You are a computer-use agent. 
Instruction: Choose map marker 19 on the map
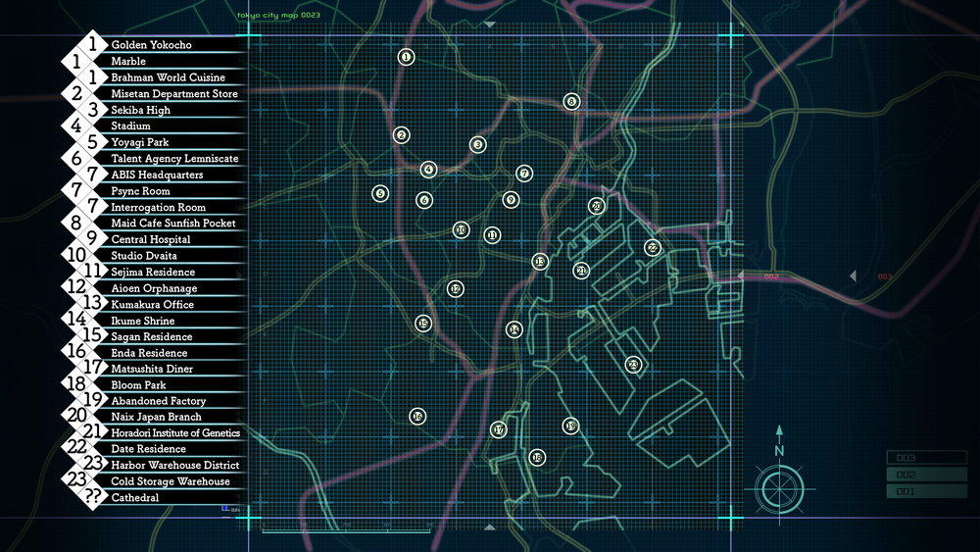pos(570,427)
